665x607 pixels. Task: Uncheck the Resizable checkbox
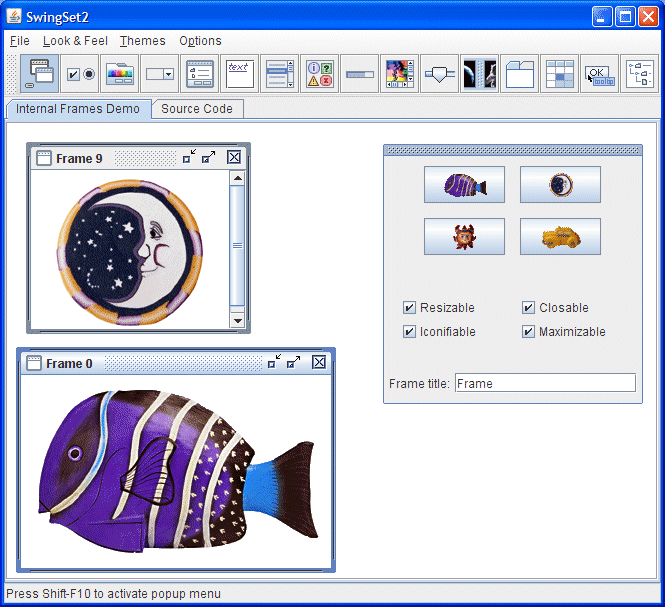pyautogui.click(x=410, y=308)
